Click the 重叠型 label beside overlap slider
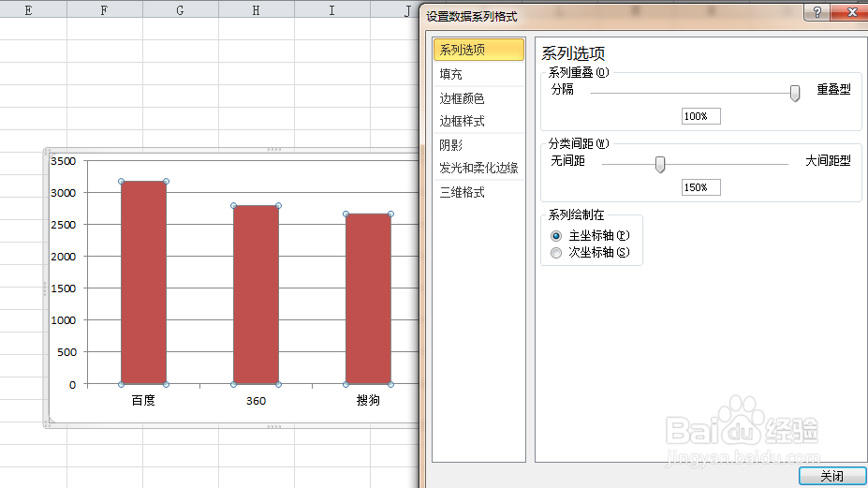868x488 pixels. (x=833, y=89)
